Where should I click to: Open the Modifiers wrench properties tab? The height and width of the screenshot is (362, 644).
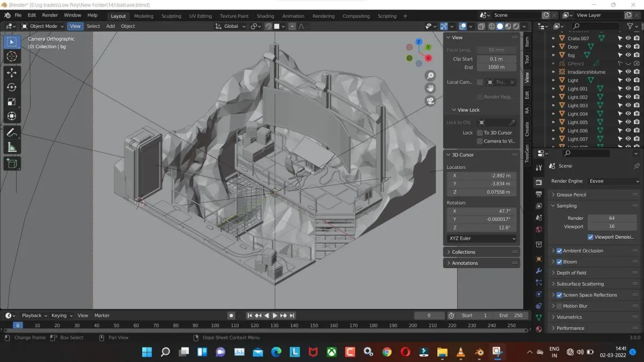[539, 271]
